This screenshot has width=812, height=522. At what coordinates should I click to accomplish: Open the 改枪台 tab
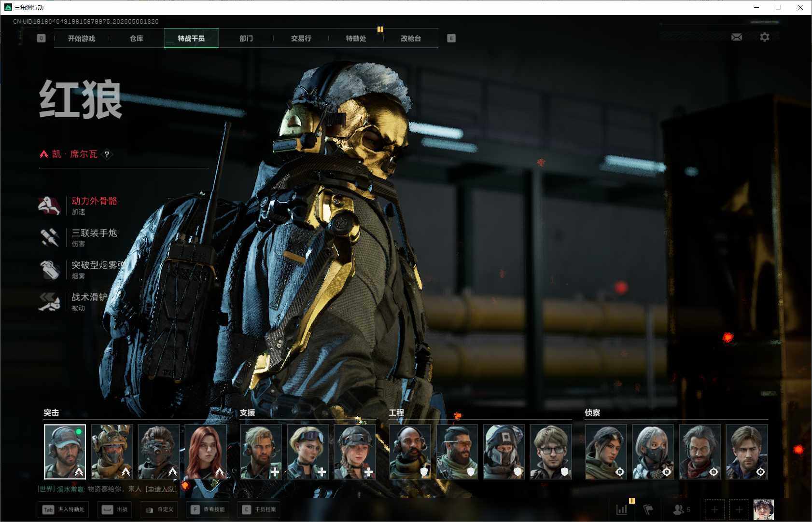(411, 38)
